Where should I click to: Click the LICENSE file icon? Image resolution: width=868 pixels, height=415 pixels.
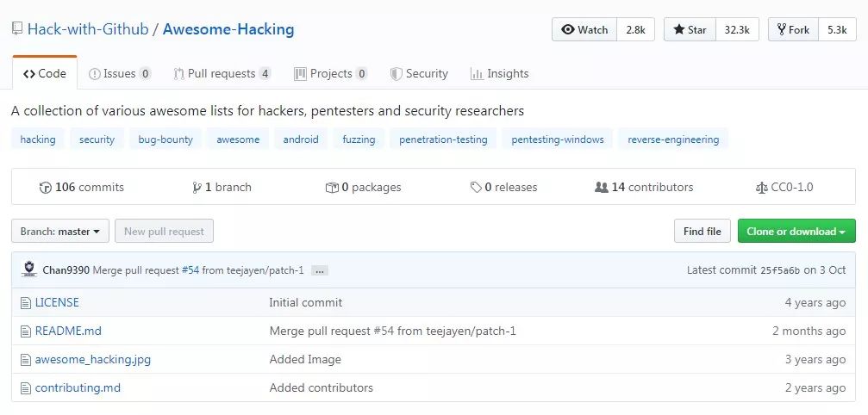tap(25, 303)
